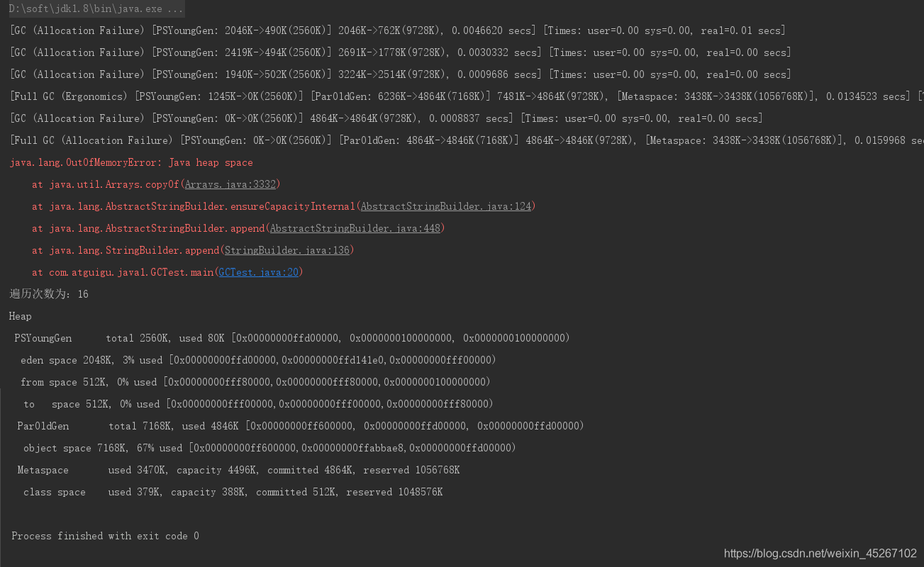
Task: Follow the AbstractStringBuilder.java:448 link
Action: coord(355,228)
